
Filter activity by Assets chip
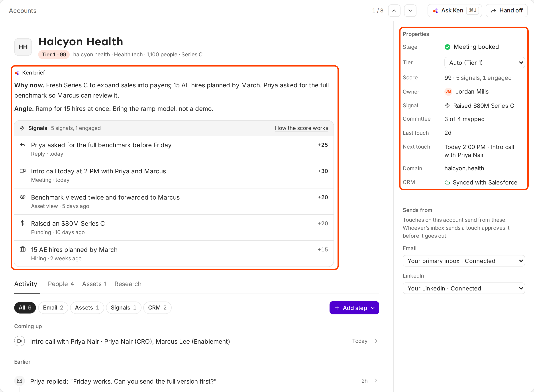click(87, 308)
